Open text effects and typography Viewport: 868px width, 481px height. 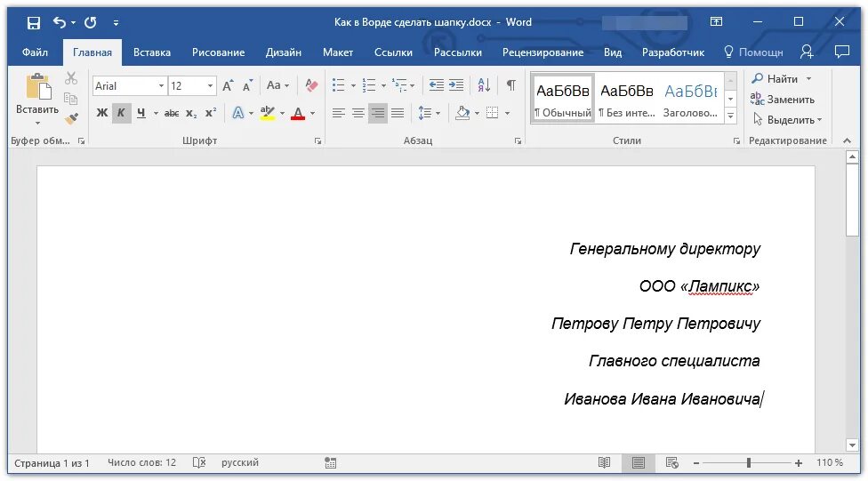point(238,113)
